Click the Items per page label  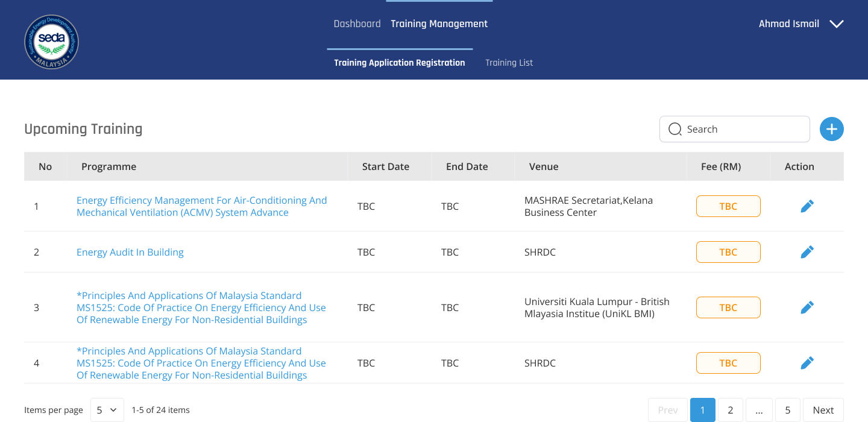pos(54,410)
